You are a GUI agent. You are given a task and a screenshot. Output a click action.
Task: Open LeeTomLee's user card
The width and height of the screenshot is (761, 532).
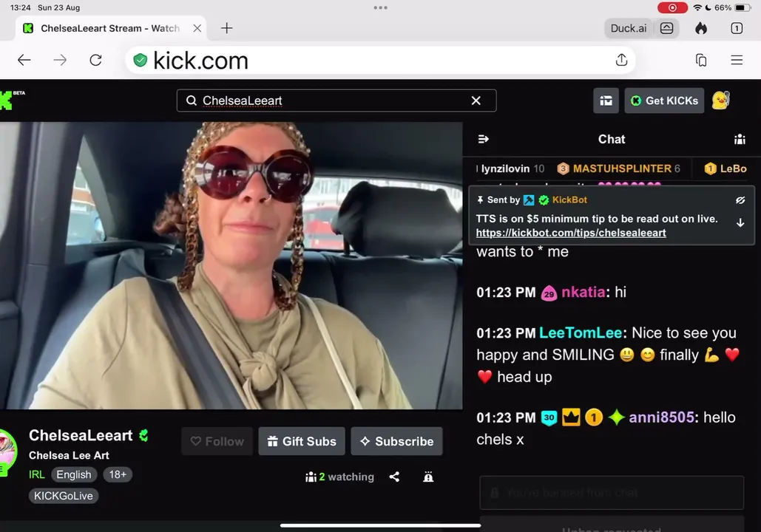click(x=581, y=332)
